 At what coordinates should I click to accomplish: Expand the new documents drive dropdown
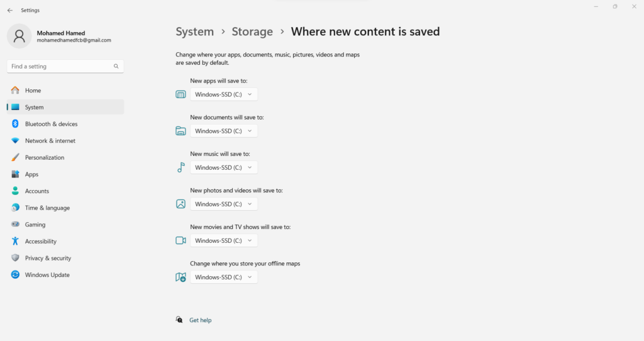(x=224, y=131)
